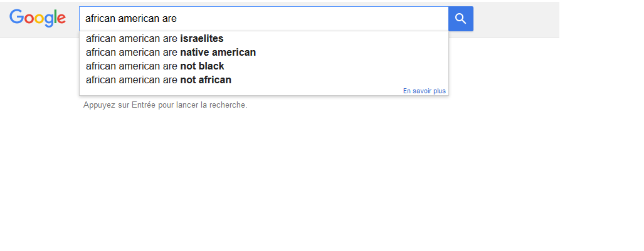644x251 pixels.
Task: Open the 'En savoir plus' link
Action: click(x=425, y=91)
